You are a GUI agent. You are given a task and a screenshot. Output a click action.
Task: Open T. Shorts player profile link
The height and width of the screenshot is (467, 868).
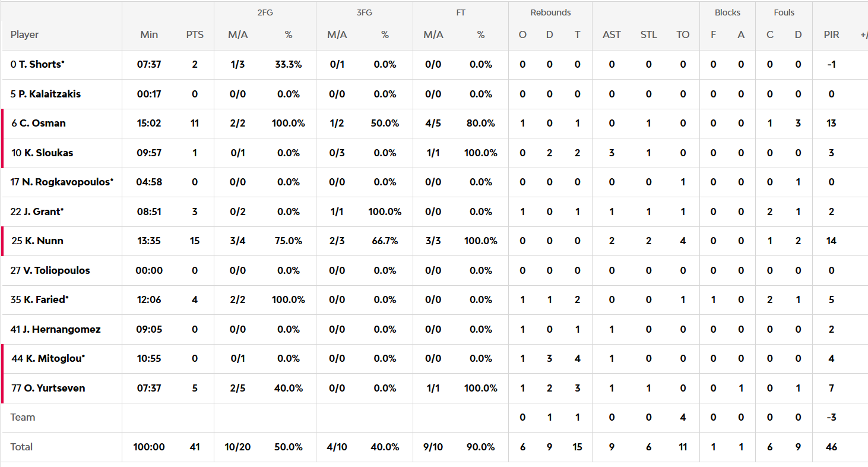pyautogui.click(x=39, y=64)
